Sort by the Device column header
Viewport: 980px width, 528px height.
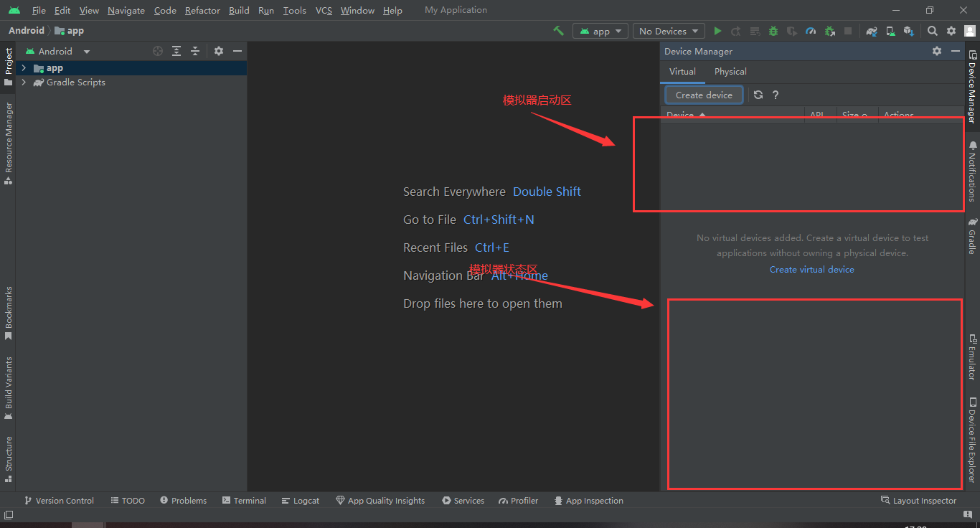pos(732,115)
